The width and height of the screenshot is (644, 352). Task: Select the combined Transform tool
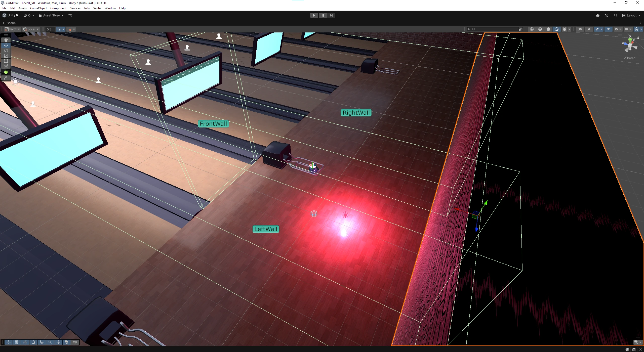6,66
